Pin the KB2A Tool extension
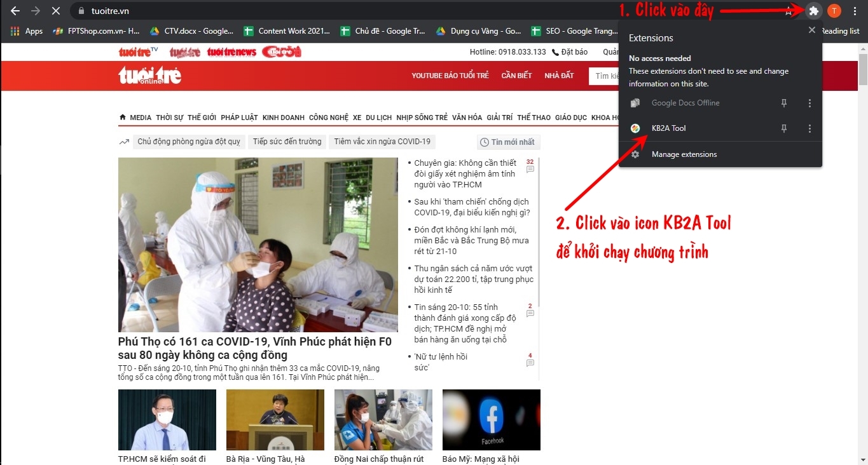The height and width of the screenshot is (465, 868). (x=784, y=128)
